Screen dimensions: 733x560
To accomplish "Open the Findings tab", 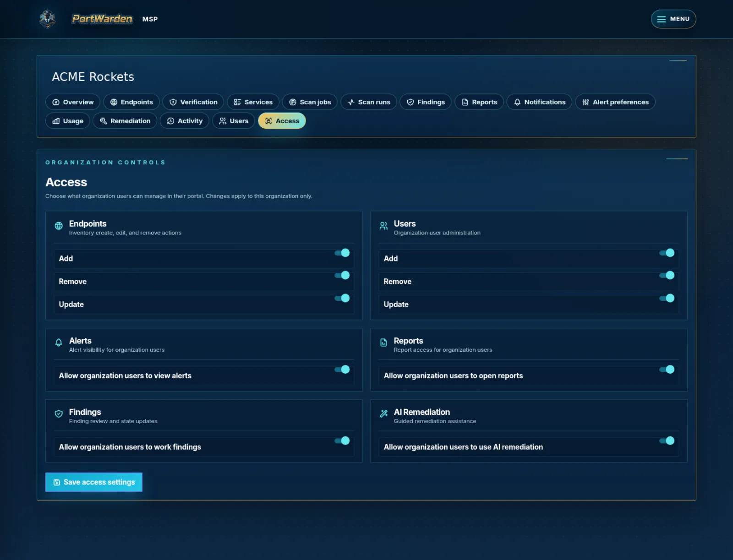I will tap(426, 102).
